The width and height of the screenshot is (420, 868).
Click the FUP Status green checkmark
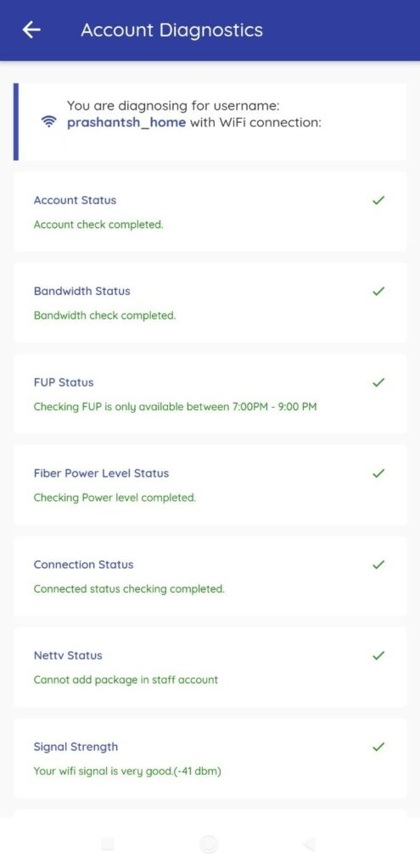click(378, 382)
